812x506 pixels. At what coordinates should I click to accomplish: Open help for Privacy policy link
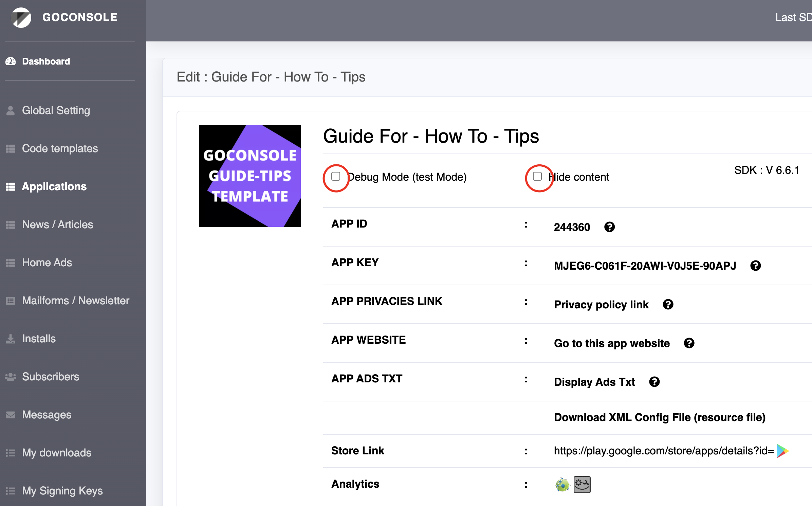pyautogui.click(x=668, y=304)
